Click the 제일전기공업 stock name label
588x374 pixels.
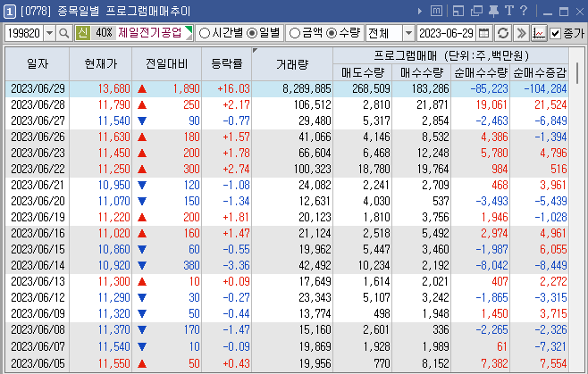click(150, 33)
